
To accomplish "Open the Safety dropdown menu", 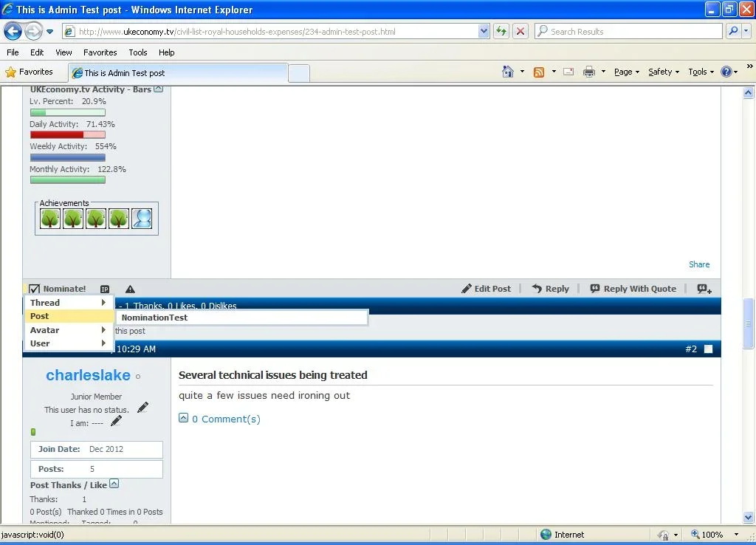I will (664, 72).
